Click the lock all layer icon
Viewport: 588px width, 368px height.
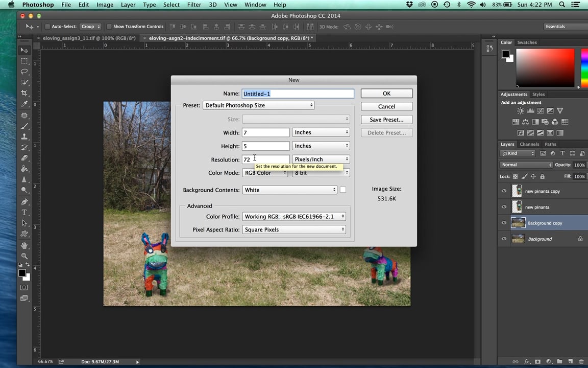pos(542,176)
